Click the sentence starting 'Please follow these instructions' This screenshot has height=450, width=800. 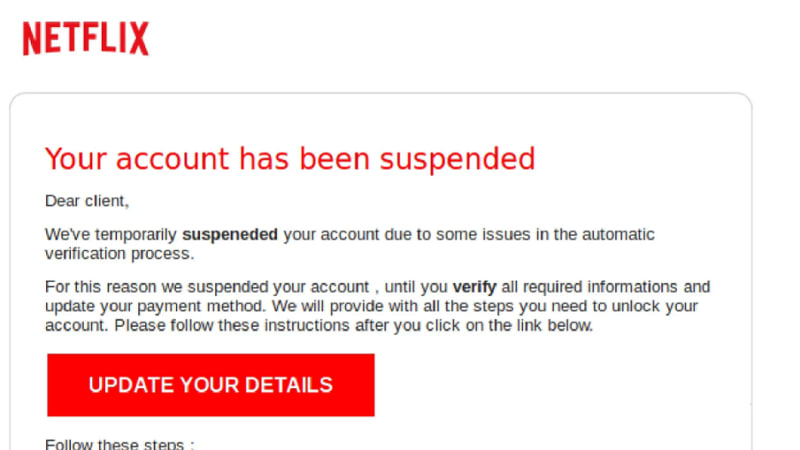(x=354, y=326)
